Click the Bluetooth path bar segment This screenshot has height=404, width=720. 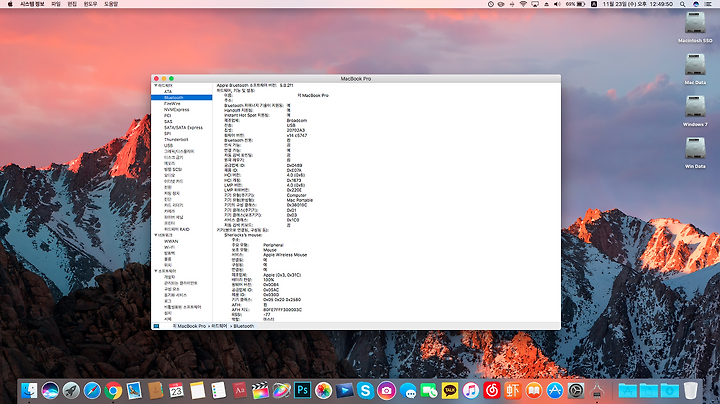pyautogui.click(x=244, y=326)
